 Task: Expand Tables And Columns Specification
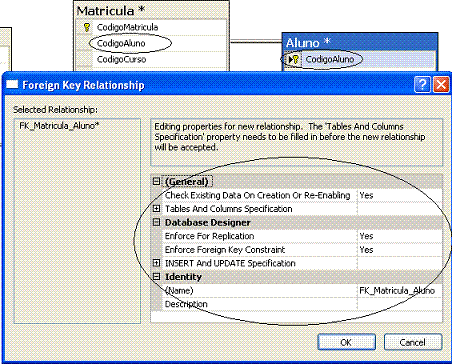(x=156, y=209)
